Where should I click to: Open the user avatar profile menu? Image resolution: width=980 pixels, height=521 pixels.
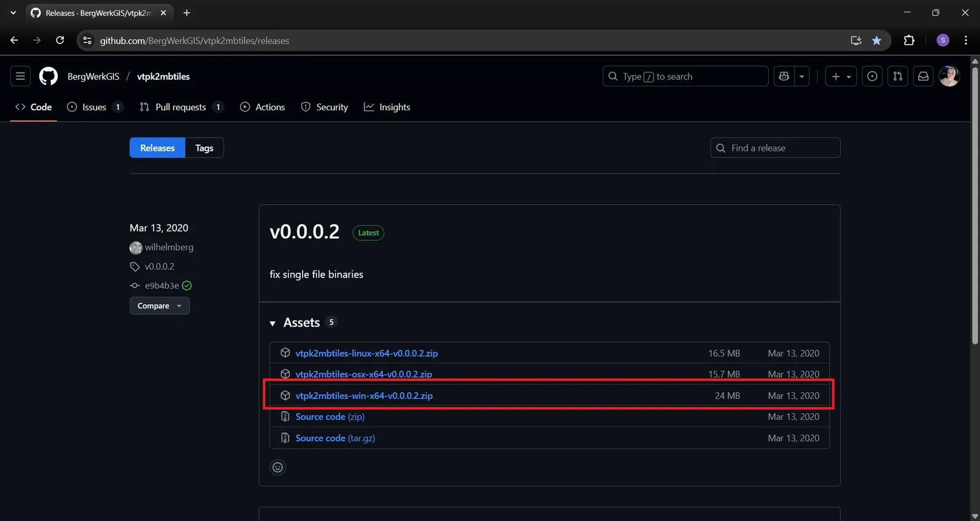(949, 76)
